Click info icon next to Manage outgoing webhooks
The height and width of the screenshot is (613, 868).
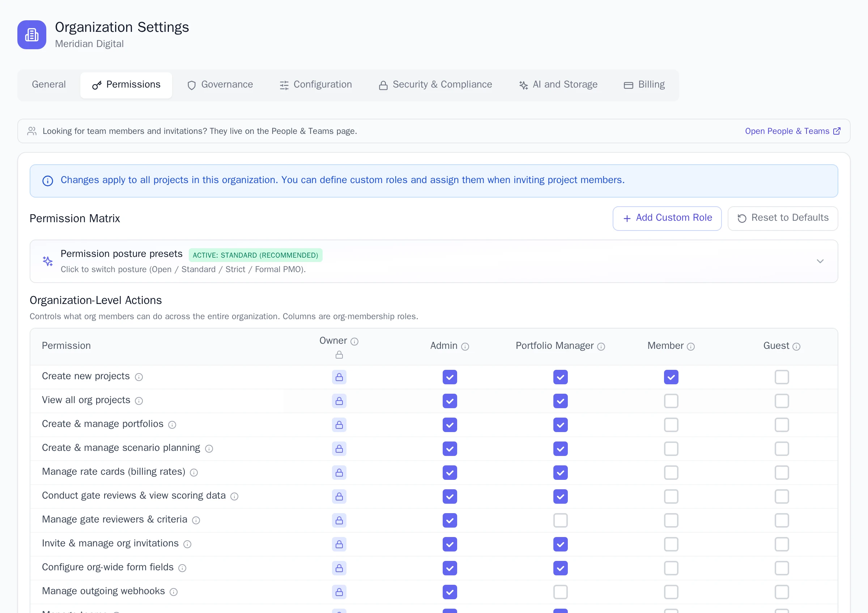pyautogui.click(x=174, y=591)
